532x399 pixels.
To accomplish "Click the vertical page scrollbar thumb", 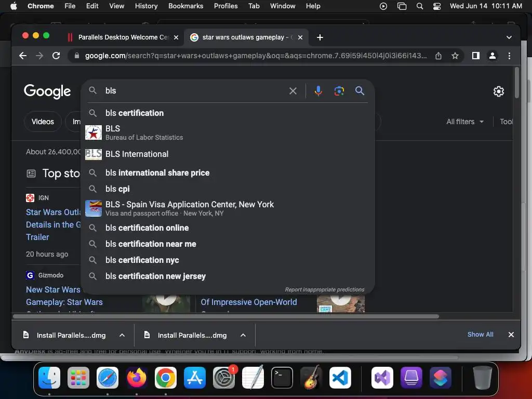I will pyautogui.click(x=517, y=83).
